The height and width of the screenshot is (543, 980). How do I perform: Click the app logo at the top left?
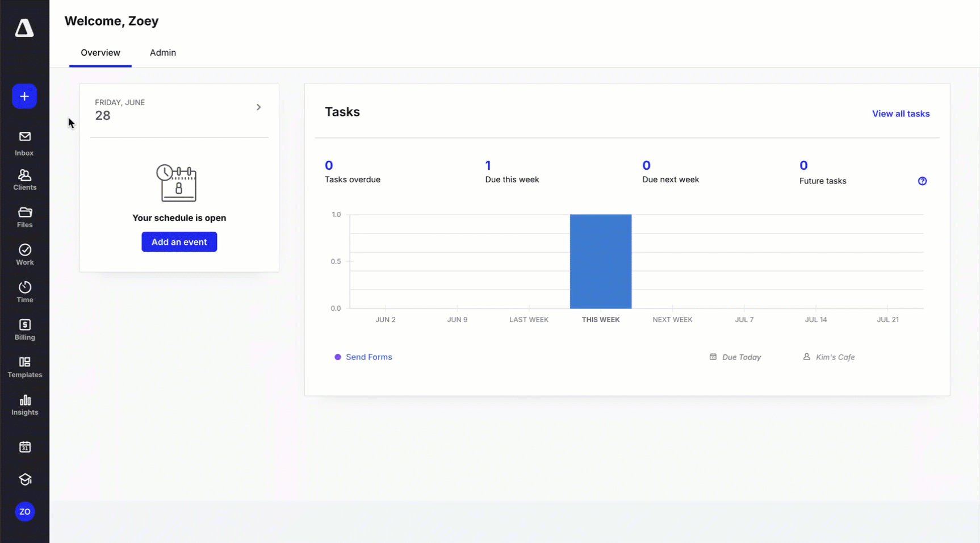(x=24, y=28)
